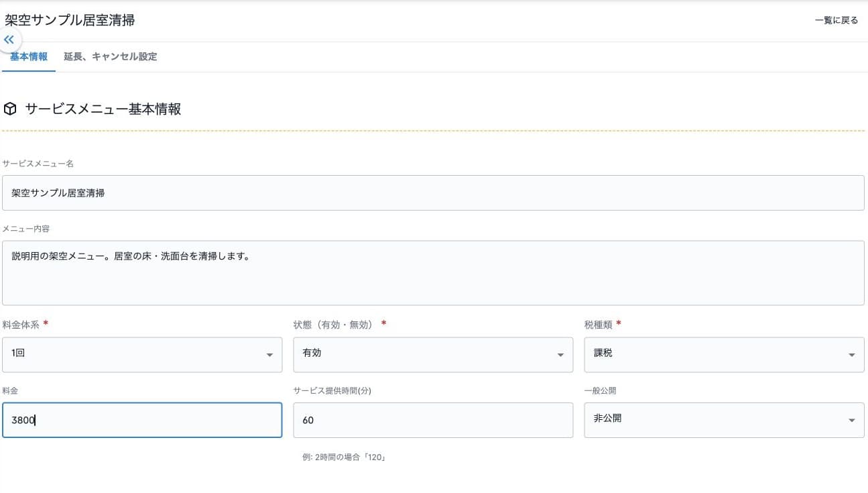This screenshot has height=493, width=868.
Task: Collapse sidebar with double-chevron icon
Action: pos(9,40)
